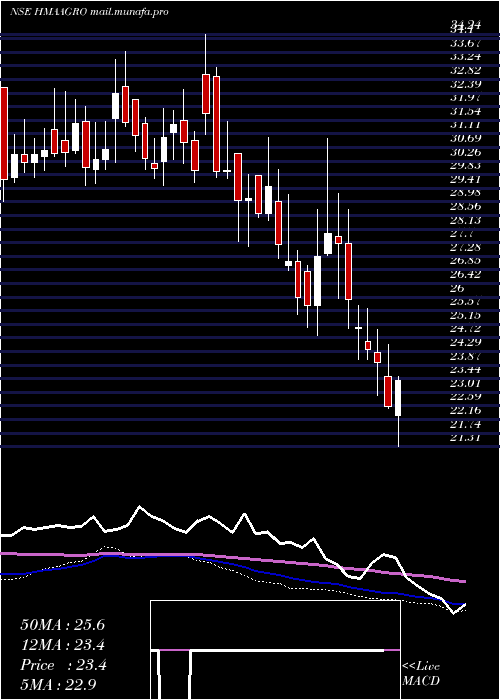Click the 32.39 price axis label

click(x=465, y=84)
